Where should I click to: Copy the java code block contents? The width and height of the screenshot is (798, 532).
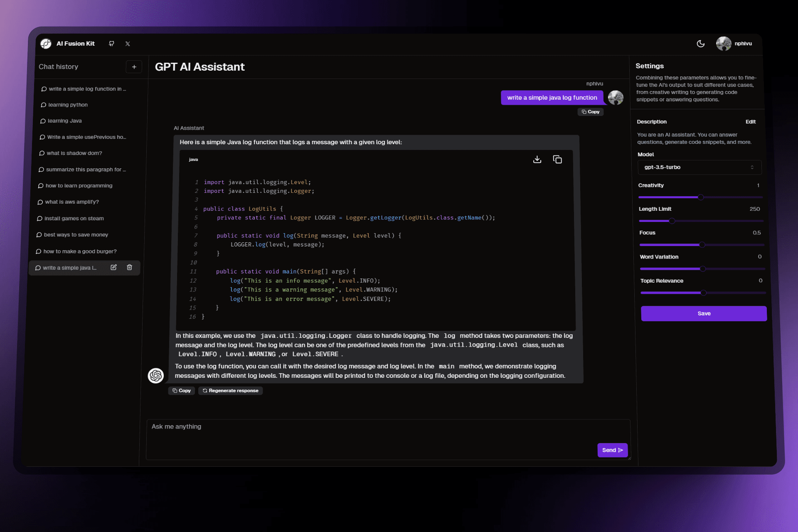[557, 160]
